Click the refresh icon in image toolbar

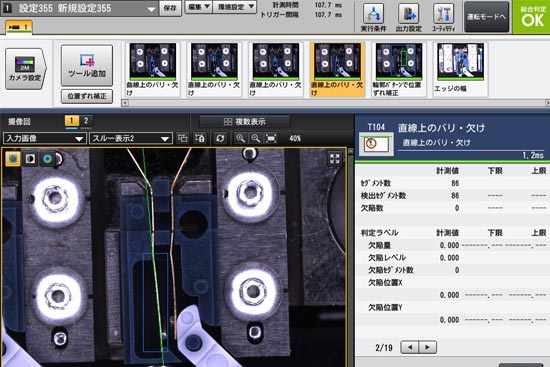tap(220, 138)
